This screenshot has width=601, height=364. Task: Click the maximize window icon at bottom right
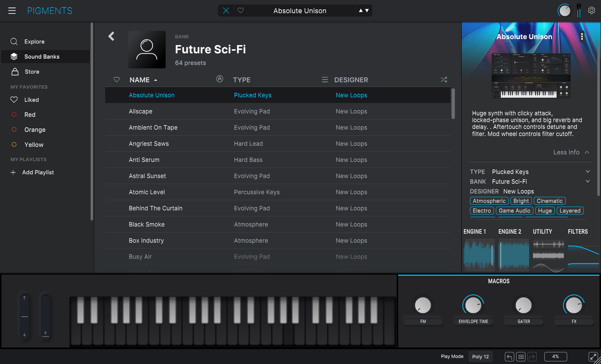pyautogui.click(x=593, y=356)
